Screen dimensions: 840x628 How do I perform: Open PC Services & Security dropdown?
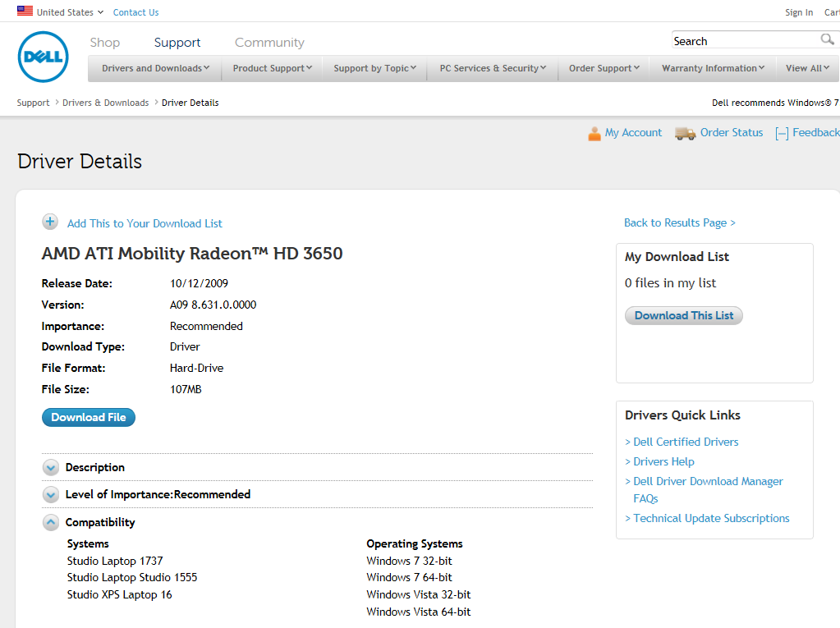(x=493, y=68)
